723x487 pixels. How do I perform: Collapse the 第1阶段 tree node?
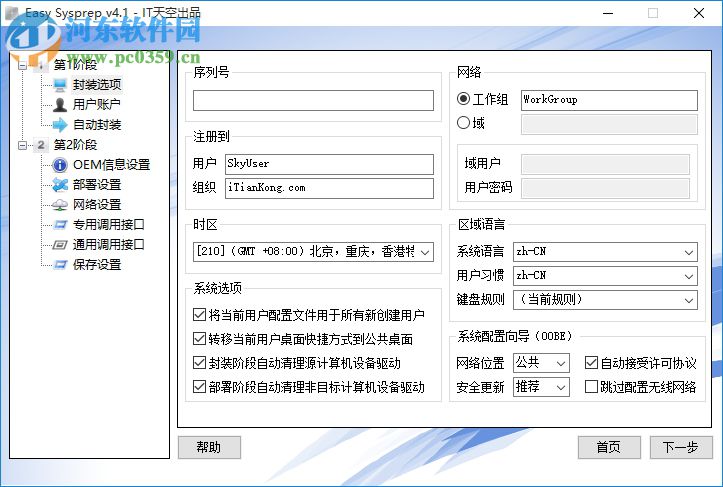pos(22,65)
